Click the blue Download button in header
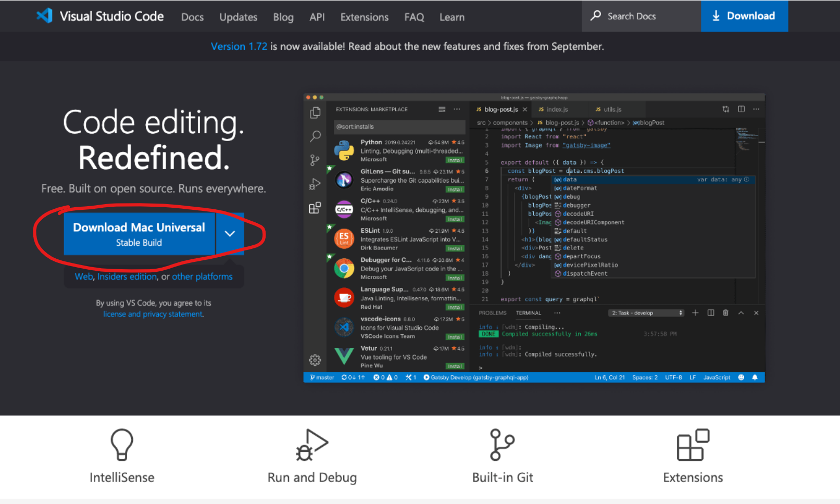Viewport: 840px width, 504px height. click(x=744, y=16)
